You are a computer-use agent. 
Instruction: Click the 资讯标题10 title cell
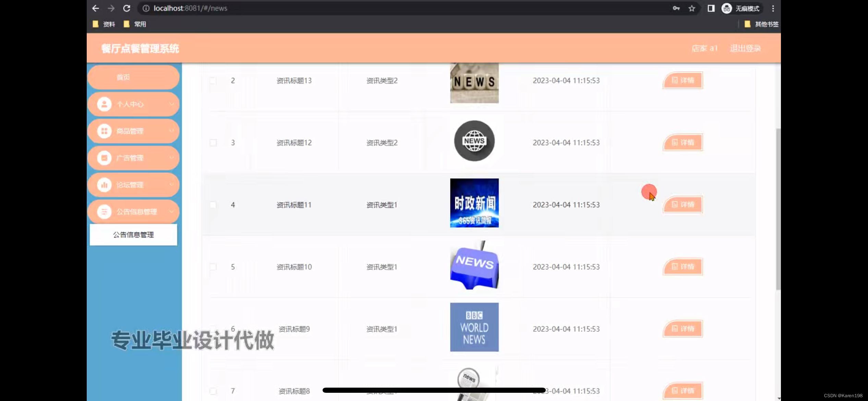[x=294, y=267]
